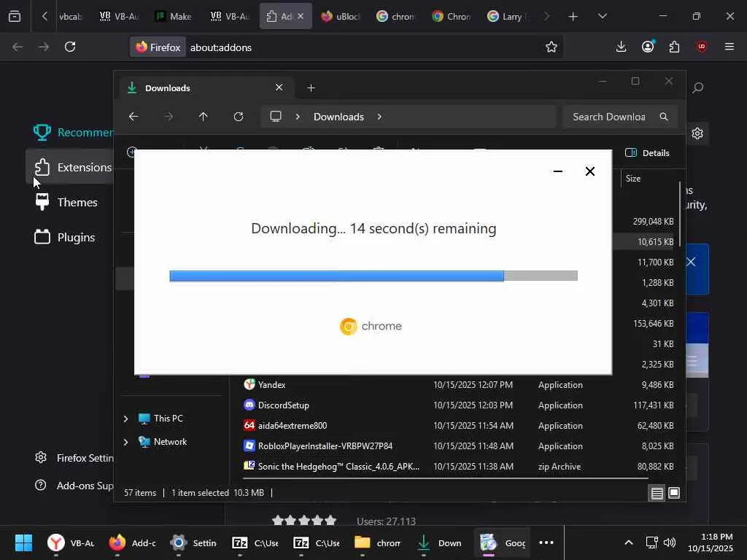Screen dimensions: 747x560
Task: Open the Downloads taskbar item
Action: click(x=440, y=542)
